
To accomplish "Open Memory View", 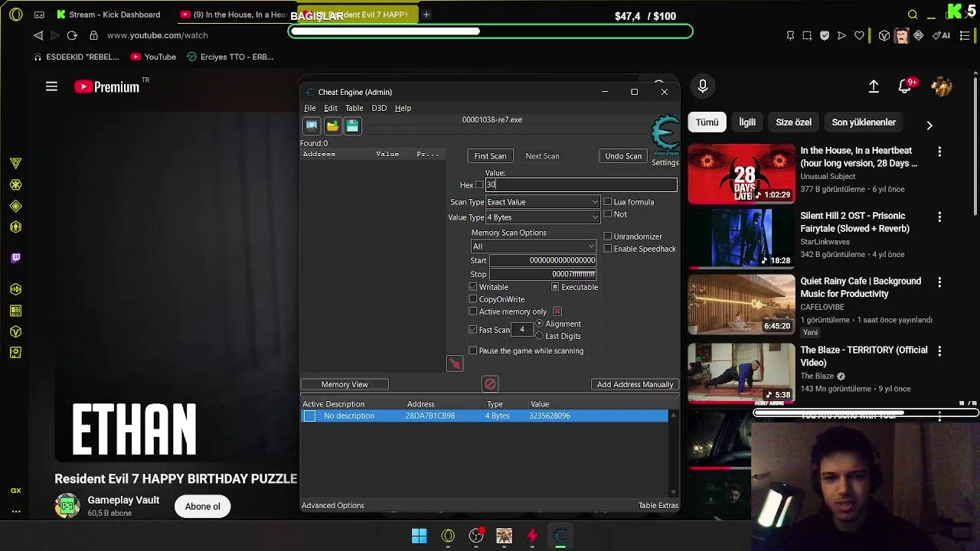I will tap(345, 384).
